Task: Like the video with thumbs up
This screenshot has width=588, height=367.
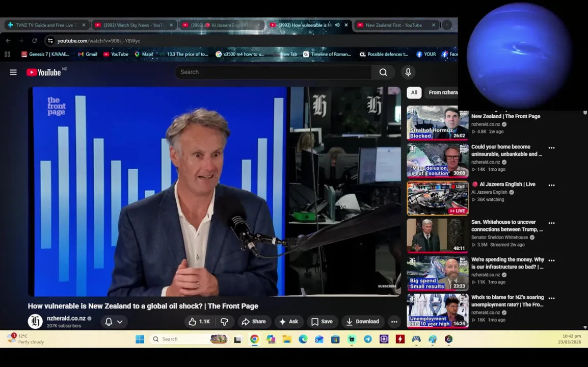Action: click(x=200, y=322)
